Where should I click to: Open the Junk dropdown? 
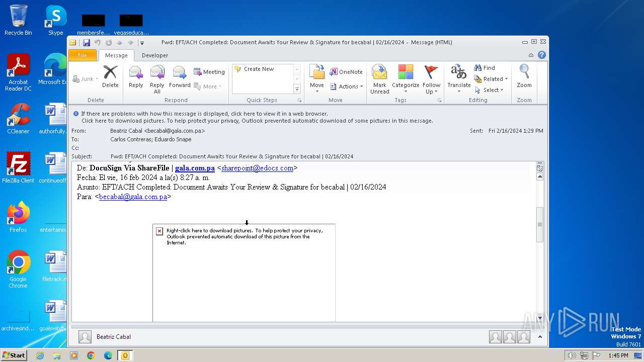click(86, 79)
